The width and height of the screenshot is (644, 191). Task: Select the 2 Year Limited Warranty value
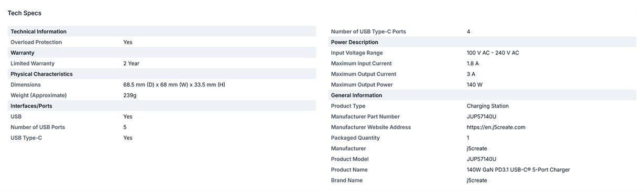tap(131, 63)
